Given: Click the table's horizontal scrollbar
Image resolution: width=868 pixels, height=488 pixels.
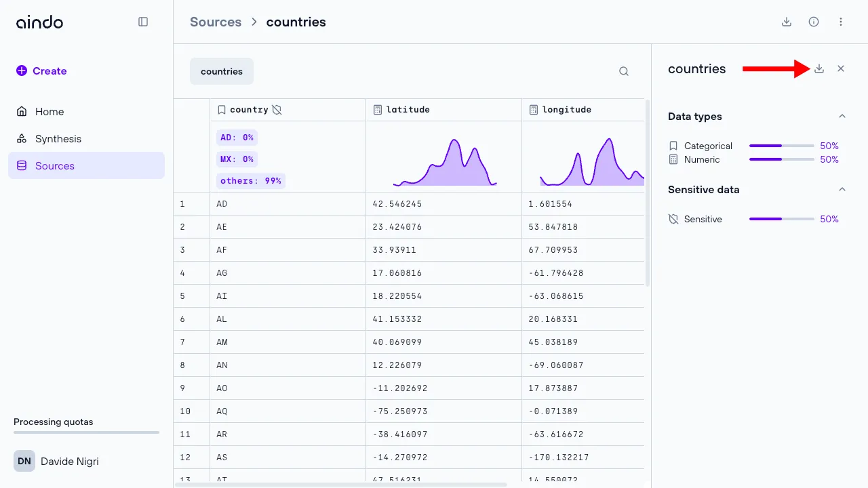Looking at the screenshot, I should click(x=341, y=485).
